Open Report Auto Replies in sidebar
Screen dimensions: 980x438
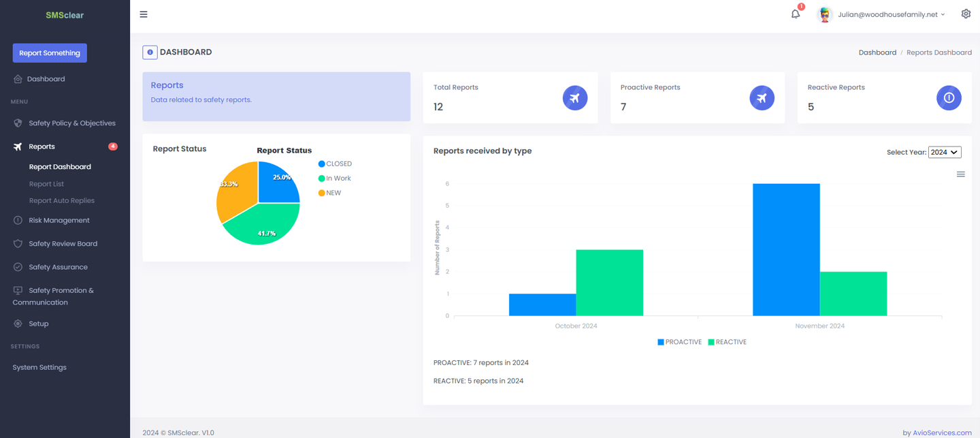click(61, 201)
